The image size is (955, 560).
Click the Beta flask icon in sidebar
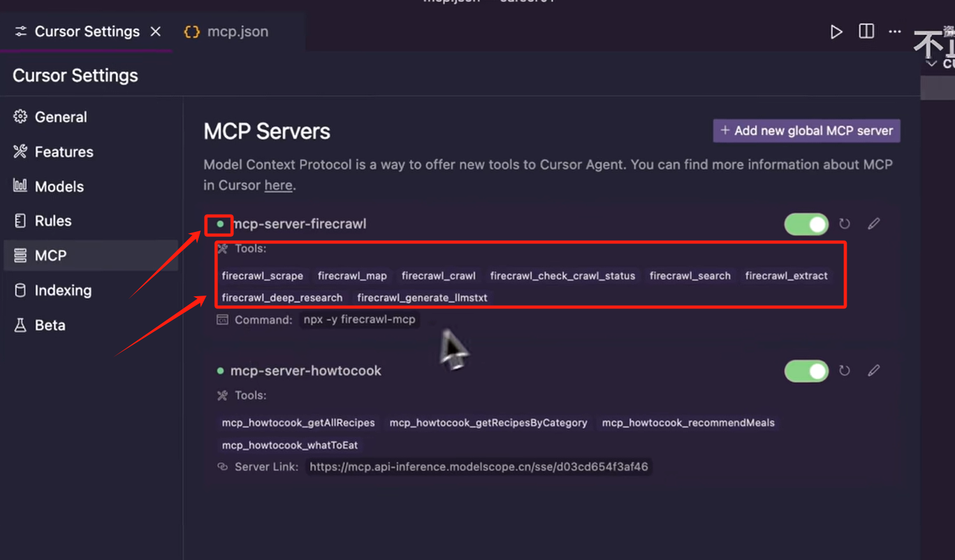[20, 325]
